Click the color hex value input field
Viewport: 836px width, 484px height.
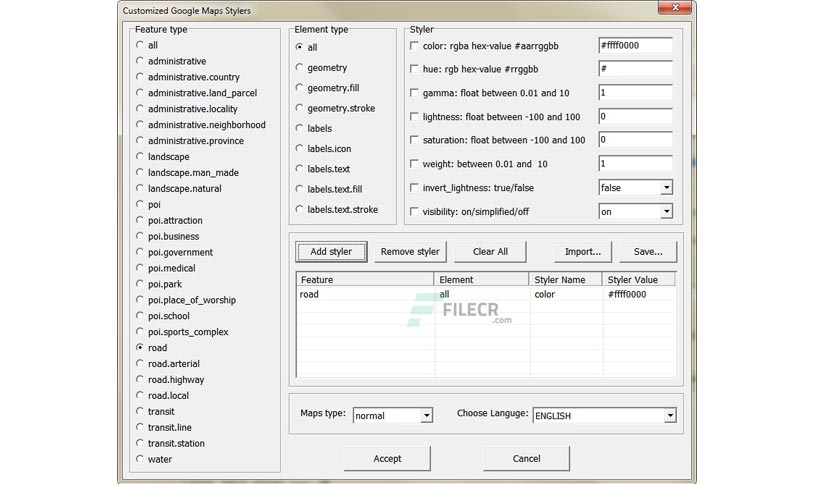635,45
